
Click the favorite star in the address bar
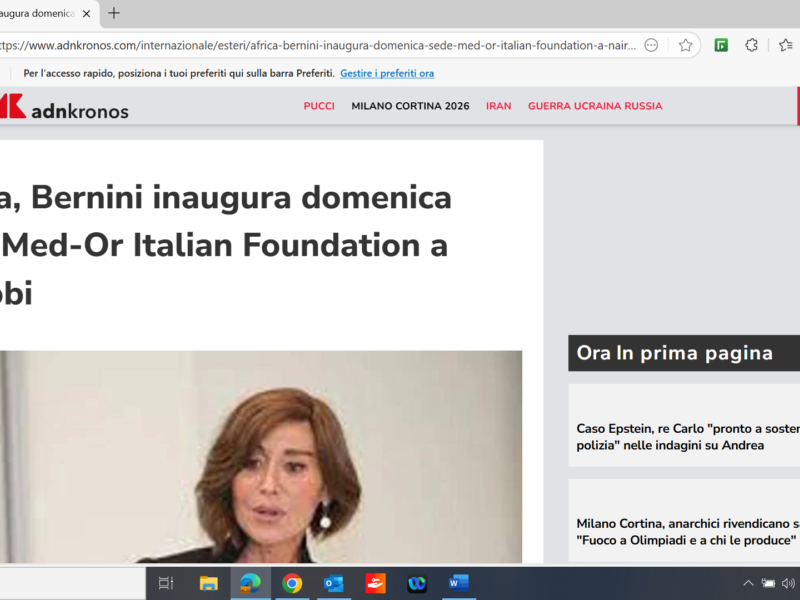click(685, 45)
